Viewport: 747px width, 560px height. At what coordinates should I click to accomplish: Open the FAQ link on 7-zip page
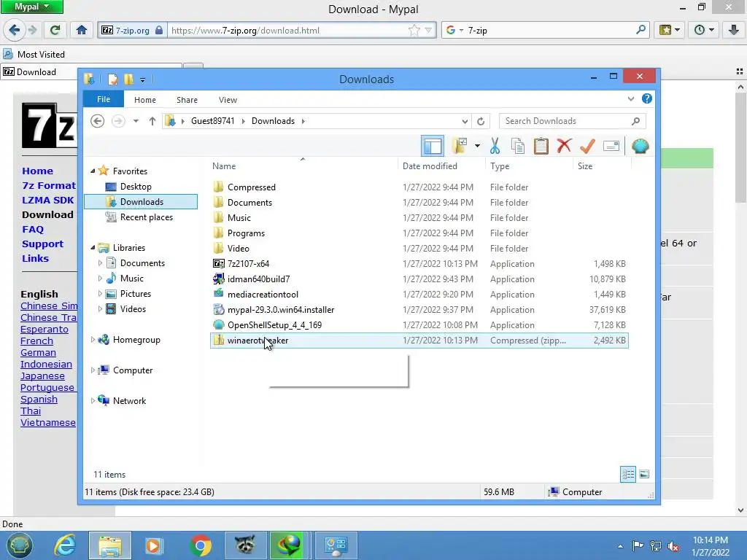coord(33,230)
